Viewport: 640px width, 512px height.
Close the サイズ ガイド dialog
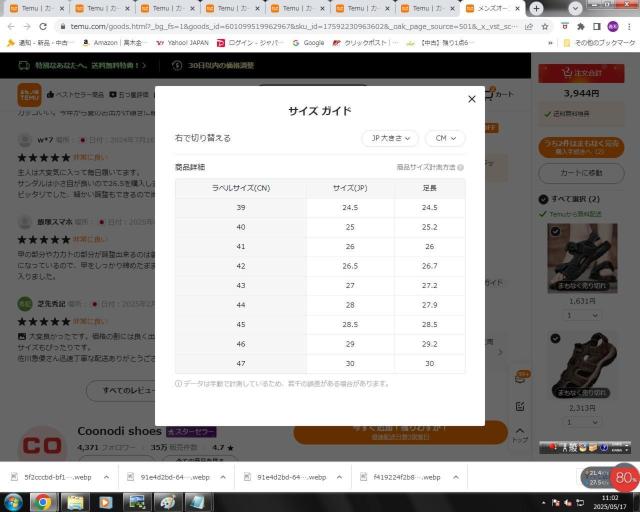click(472, 99)
